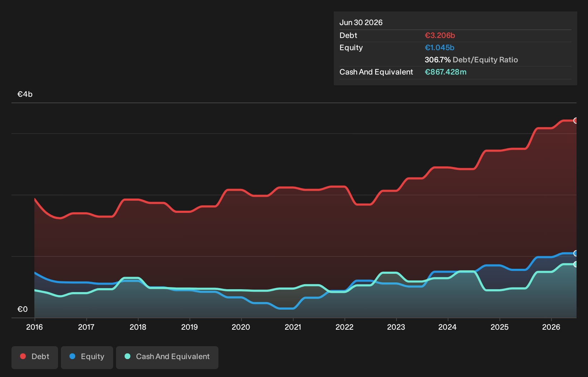This screenshot has height=377, width=588.
Task: Click the €4b y-axis label
Action: [x=25, y=94]
